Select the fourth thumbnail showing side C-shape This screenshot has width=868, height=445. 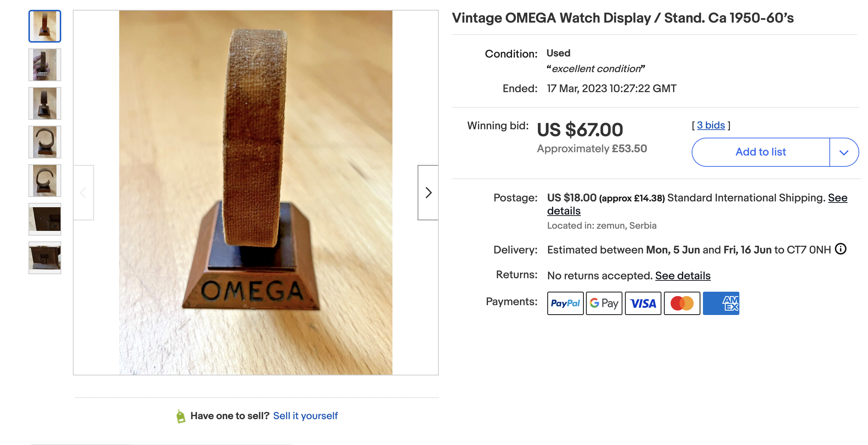tap(45, 142)
